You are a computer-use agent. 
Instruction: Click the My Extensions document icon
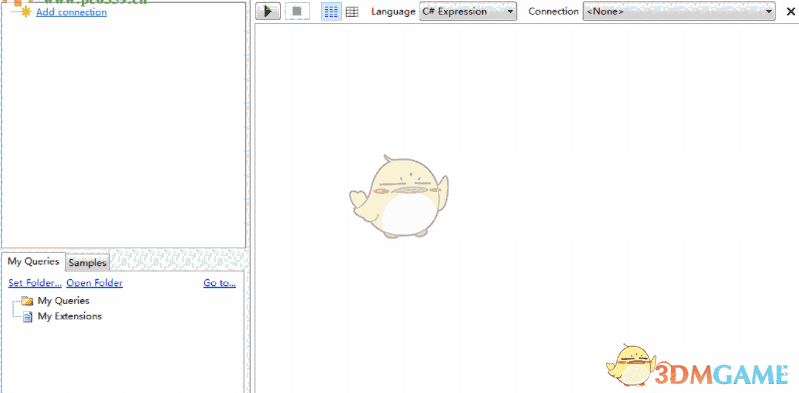(x=28, y=317)
